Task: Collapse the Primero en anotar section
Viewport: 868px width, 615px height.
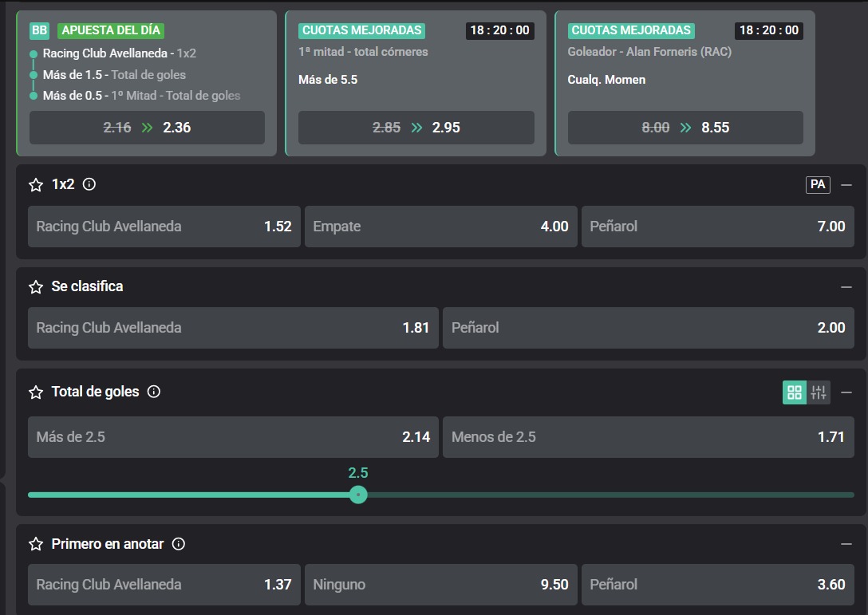Action: pyautogui.click(x=846, y=544)
